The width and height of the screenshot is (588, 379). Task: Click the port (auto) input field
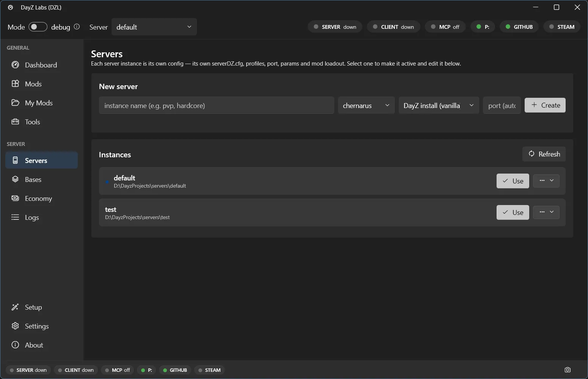point(502,105)
